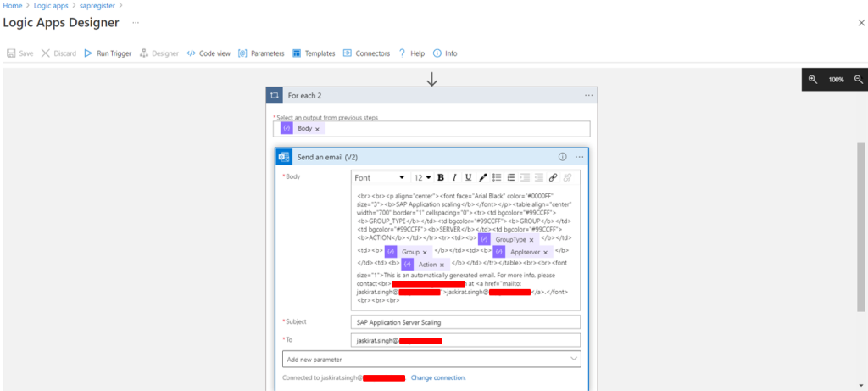Discard changes in the designer

(x=58, y=53)
